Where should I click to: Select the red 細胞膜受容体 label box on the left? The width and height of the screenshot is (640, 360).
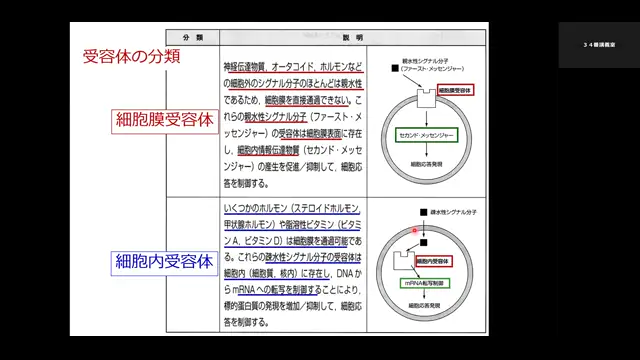click(165, 121)
